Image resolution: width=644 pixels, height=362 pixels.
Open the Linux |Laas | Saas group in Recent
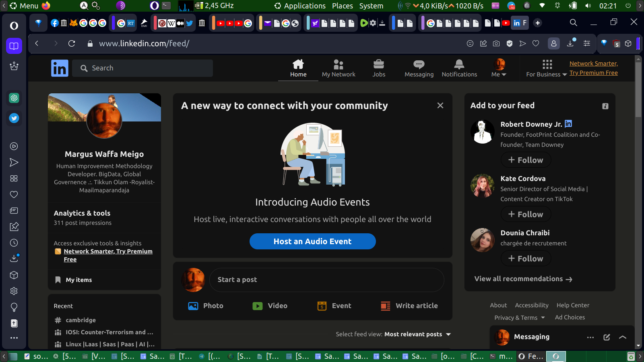pyautogui.click(x=104, y=344)
